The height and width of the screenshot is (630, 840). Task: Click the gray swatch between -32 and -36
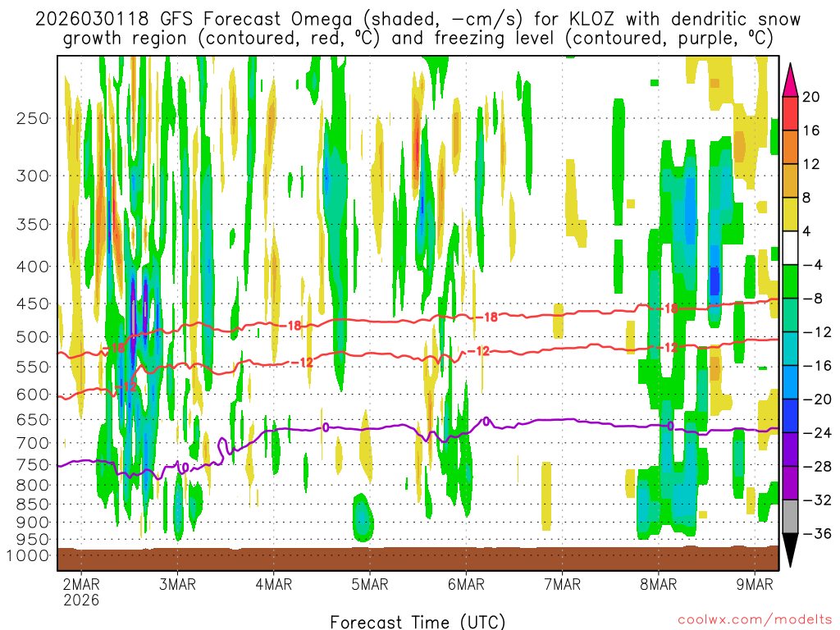(790, 517)
